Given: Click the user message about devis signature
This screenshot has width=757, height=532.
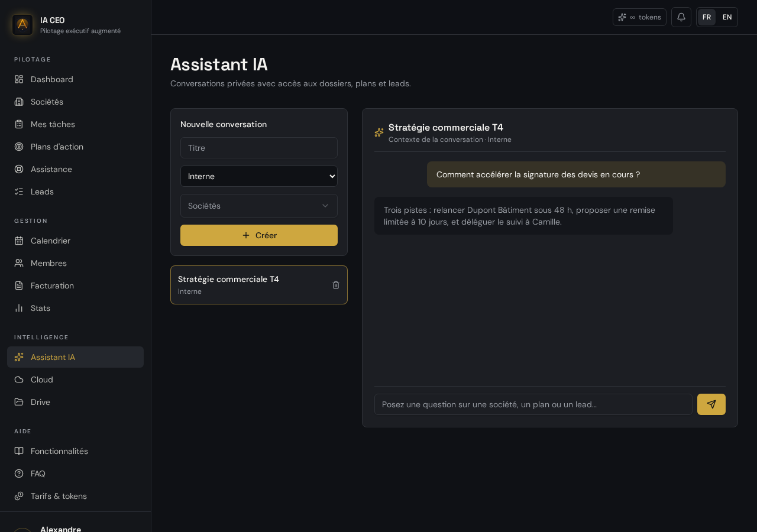Looking at the screenshot, I should [x=576, y=174].
